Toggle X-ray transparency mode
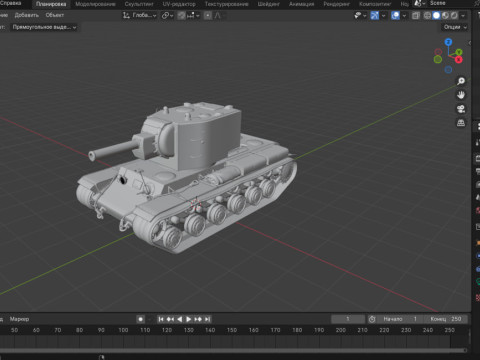Image resolution: width=480 pixels, height=360 pixels. 416,15
